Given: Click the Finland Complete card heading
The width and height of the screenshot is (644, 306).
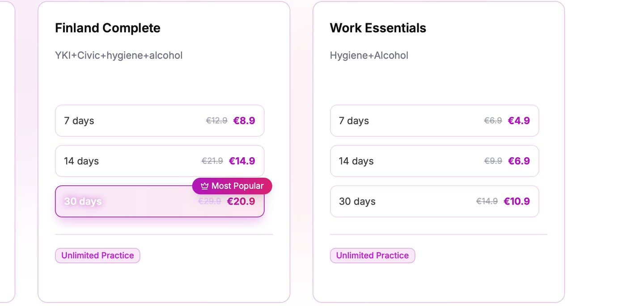Looking at the screenshot, I should pyautogui.click(x=107, y=28).
